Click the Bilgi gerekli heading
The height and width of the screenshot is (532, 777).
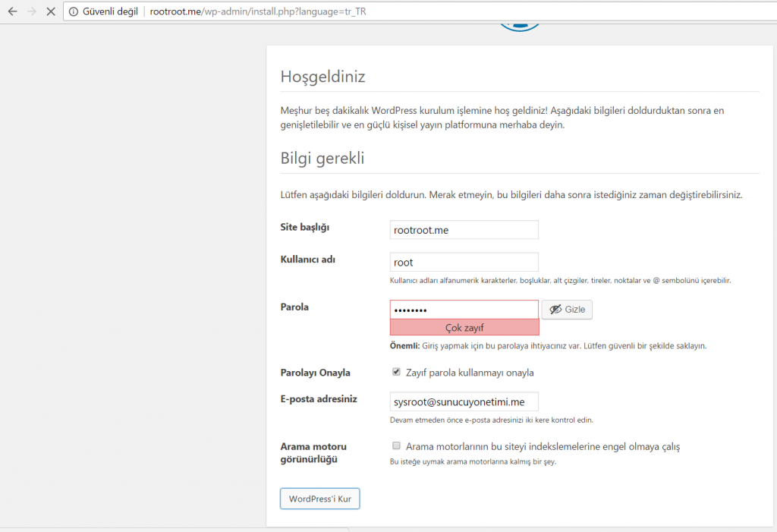[x=322, y=158]
